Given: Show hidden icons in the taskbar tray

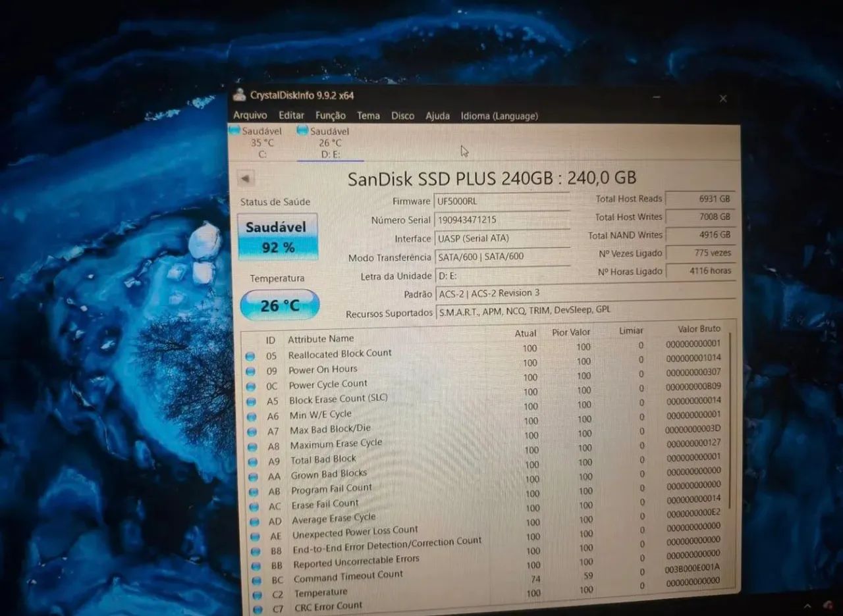Looking at the screenshot, I should 808,605.
